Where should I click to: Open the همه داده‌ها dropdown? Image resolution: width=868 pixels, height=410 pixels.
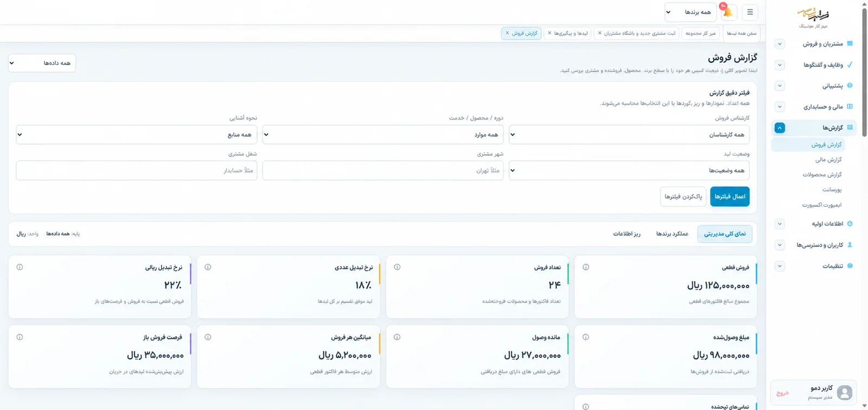pos(42,63)
